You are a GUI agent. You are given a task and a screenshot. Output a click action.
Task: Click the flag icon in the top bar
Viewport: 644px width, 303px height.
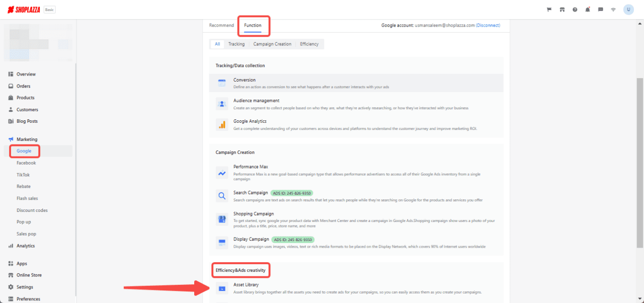click(x=549, y=10)
